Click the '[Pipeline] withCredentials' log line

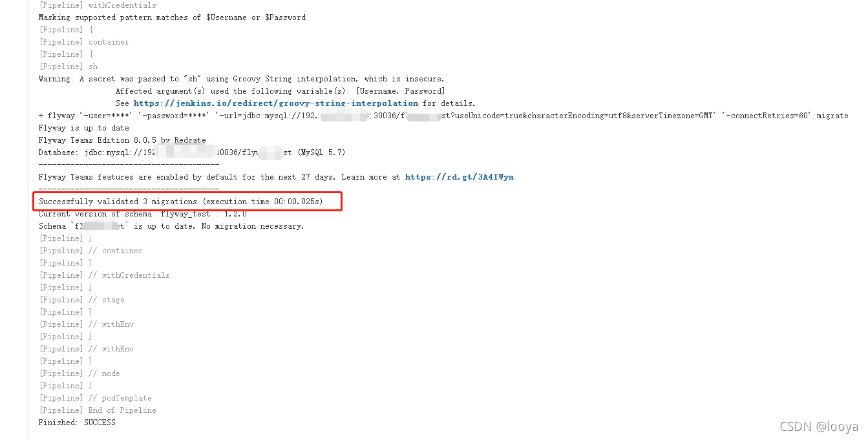98,5
